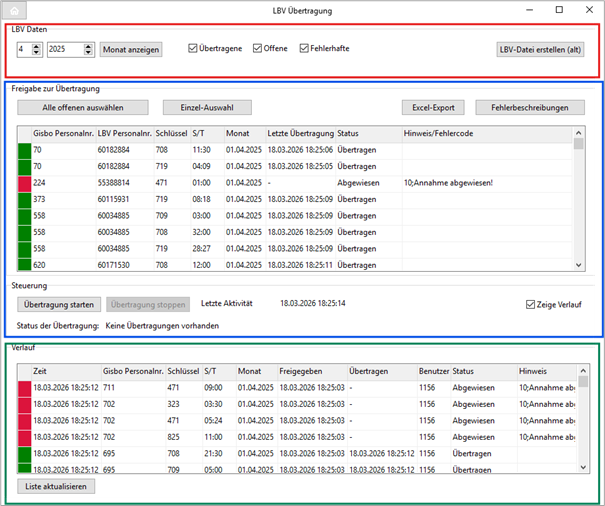Click green status indicator for Personalnr. 373
605x506 pixels.
pyautogui.click(x=24, y=199)
